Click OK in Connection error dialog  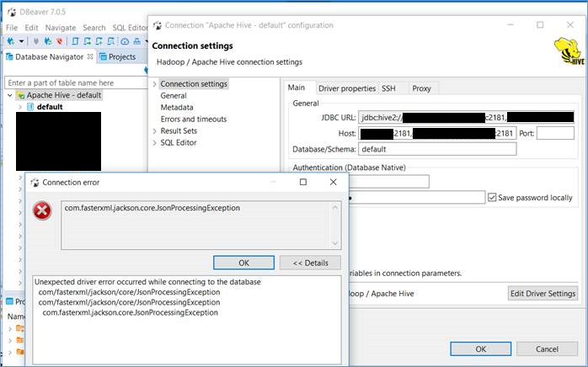243,263
